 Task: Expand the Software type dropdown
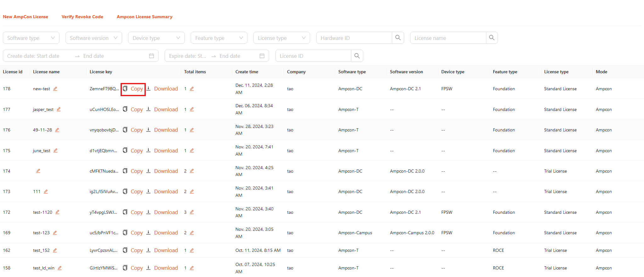click(x=31, y=38)
